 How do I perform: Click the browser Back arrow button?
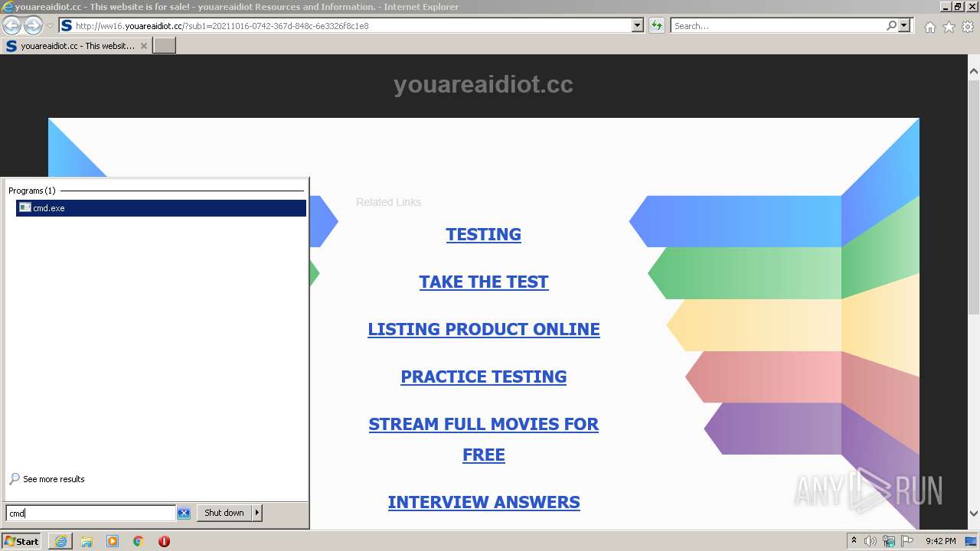12,25
